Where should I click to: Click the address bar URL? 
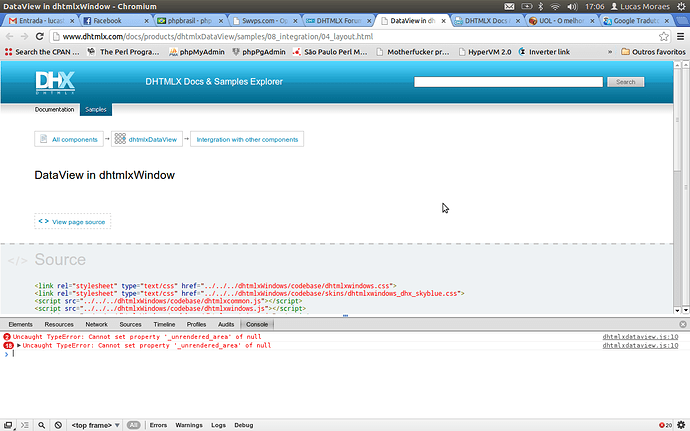click(x=217, y=37)
